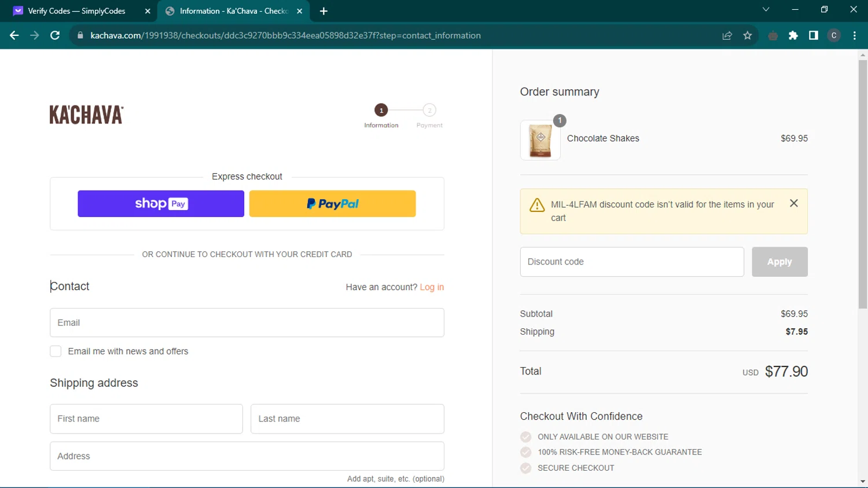The image size is (868, 488).
Task: Click the warning triangle icon
Action: (537, 205)
